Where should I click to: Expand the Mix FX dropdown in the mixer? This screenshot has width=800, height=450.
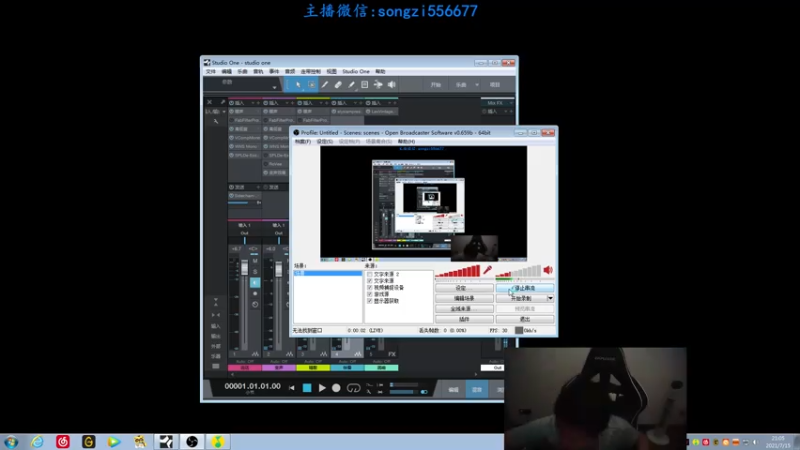[511, 103]
